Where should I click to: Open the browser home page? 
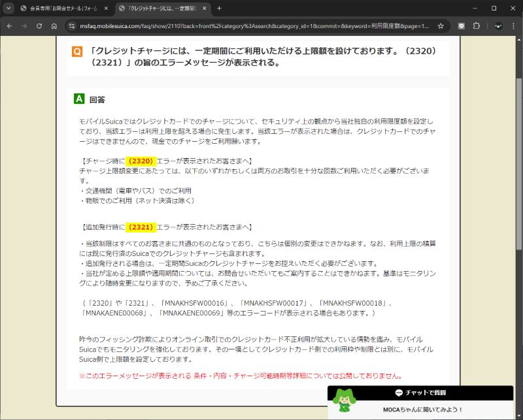click(54, 26)
